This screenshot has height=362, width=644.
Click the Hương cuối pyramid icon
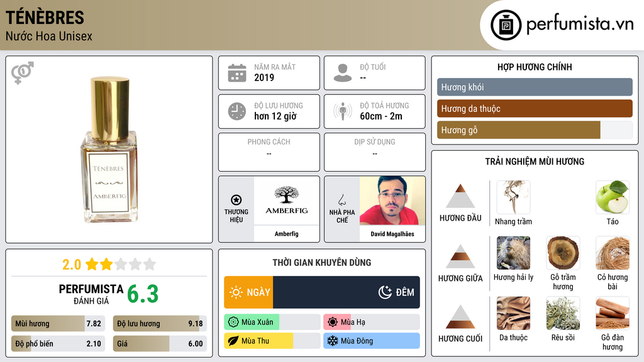[460, 317]
